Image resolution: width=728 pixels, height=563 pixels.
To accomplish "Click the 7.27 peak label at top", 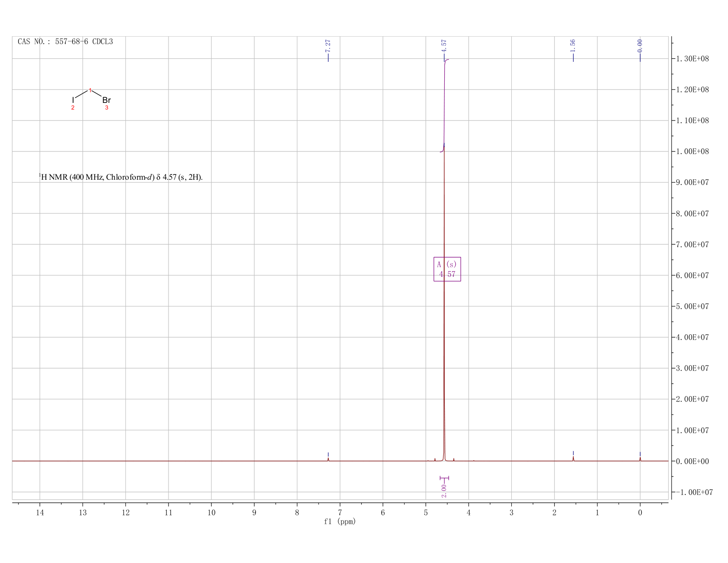I will (328, 46).
